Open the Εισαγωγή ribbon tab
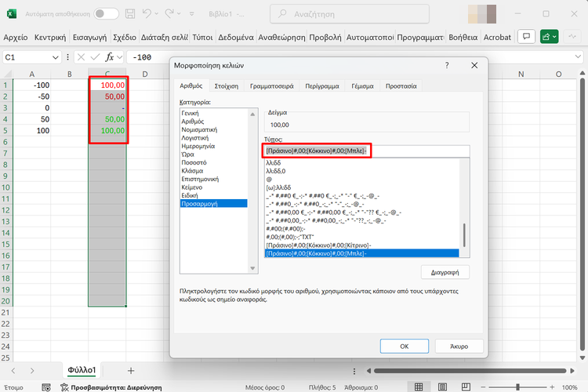 (89, 37)
